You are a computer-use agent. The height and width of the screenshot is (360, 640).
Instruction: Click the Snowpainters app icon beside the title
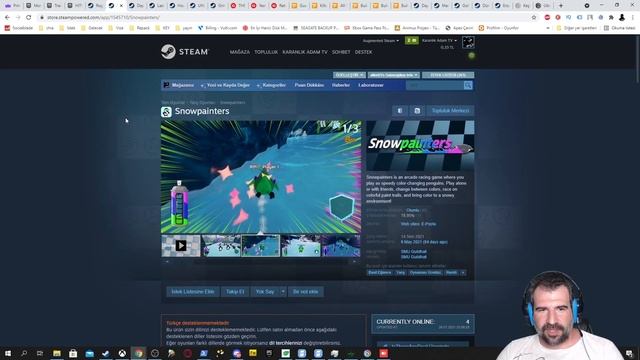click(x=166, y=111)
